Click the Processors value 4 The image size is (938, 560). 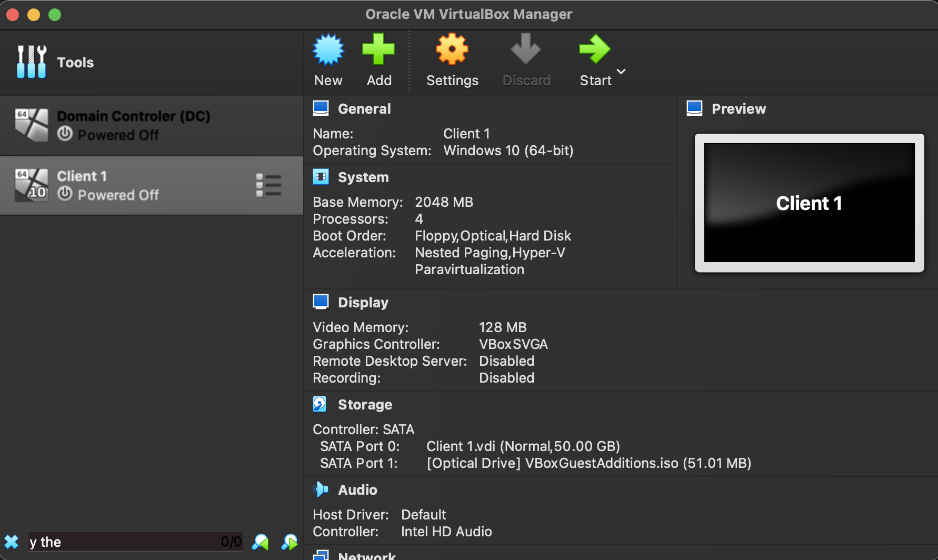[419, 219]
